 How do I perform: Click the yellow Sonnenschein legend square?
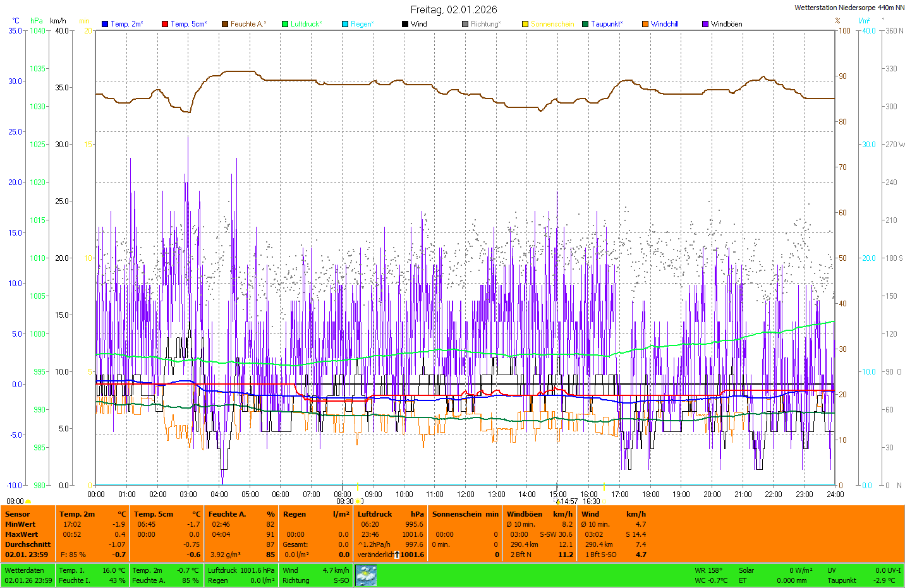(x=525, y=24)
